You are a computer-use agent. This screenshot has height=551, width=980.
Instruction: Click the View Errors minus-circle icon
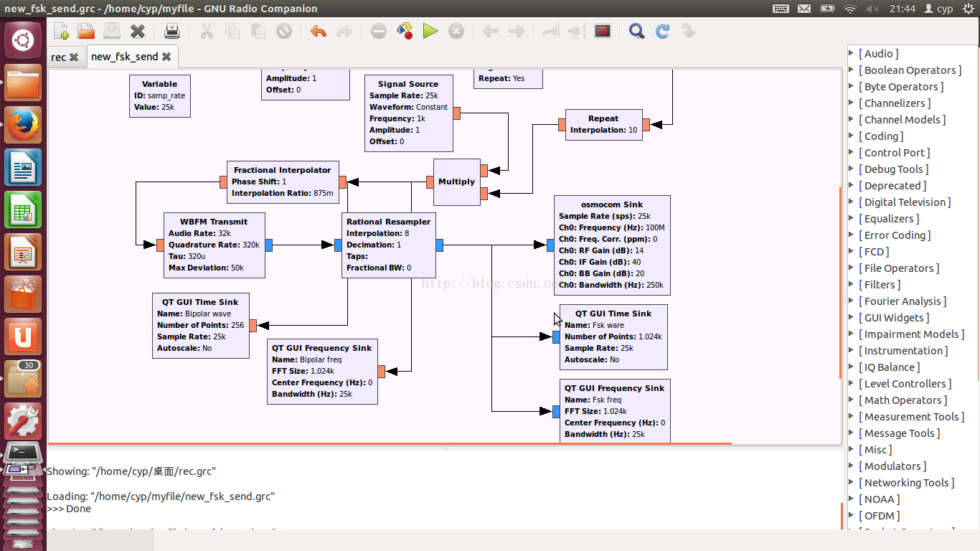click(379, 31)
